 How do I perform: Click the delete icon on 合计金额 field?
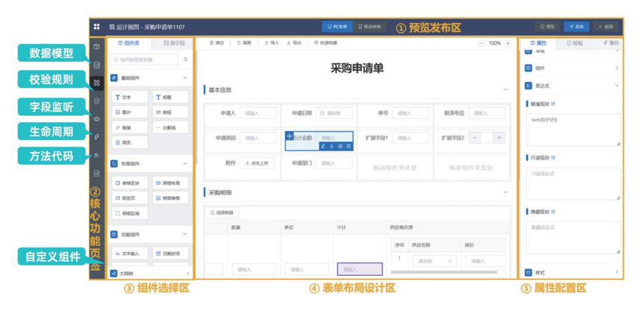coord(348,146)
